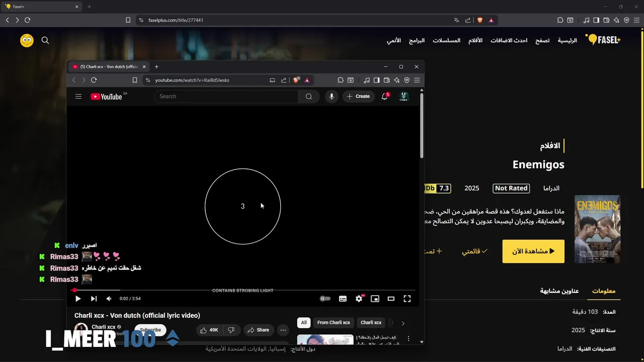Play the YouTube video
Screen dimensions: 644x362
pyautogui.click(x=78, y=299)
